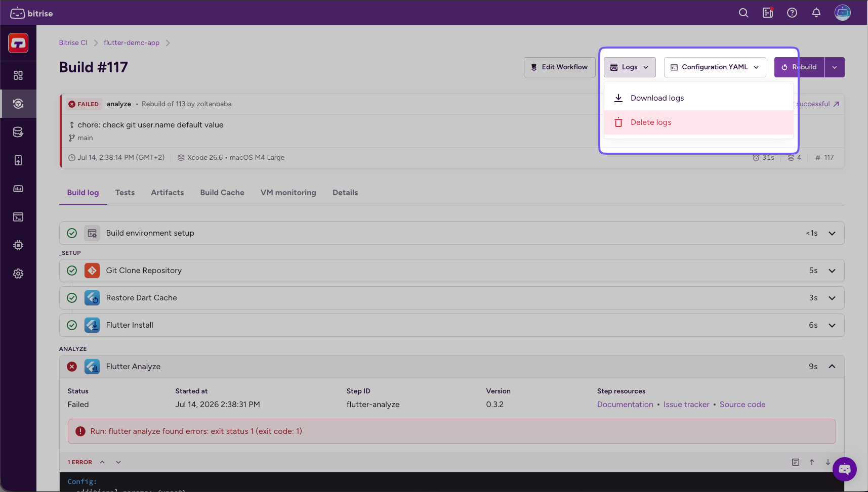
Task: Open the user profile avatar
Action: (x=843, y=13)
